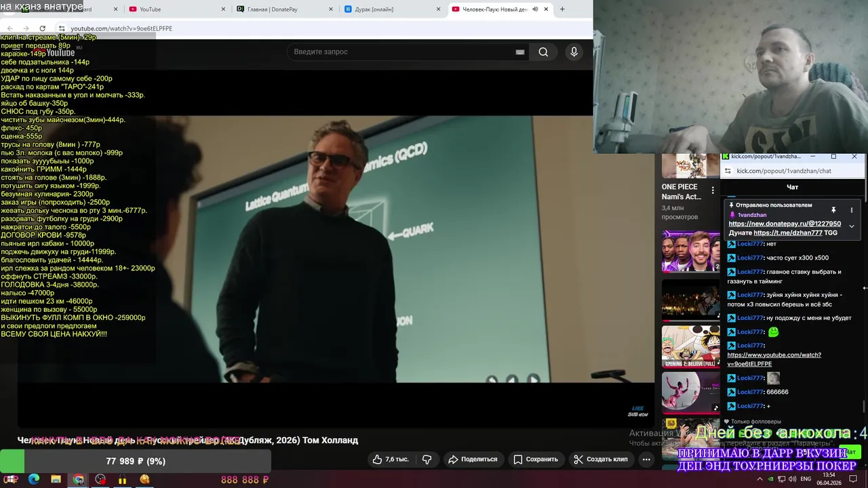Viewport: 868px width, 488px height.
Task: Open the Opening 2: Believe One Piece thumbnail
Action: coord(690,346)
